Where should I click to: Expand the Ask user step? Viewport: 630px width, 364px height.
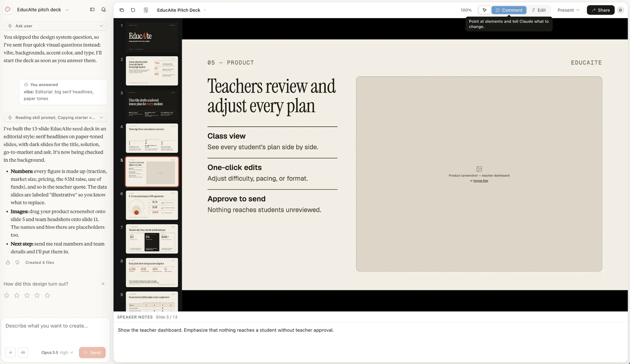[56, 26]
